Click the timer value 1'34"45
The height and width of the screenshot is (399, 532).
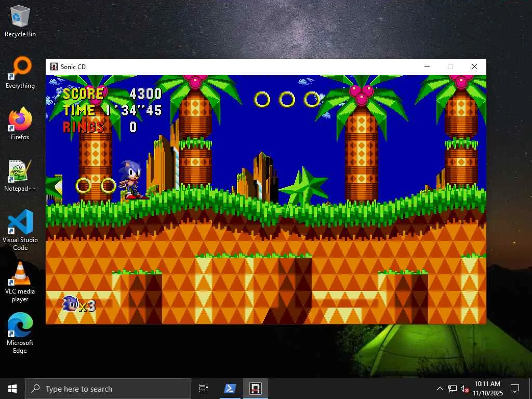coord(134,110)
